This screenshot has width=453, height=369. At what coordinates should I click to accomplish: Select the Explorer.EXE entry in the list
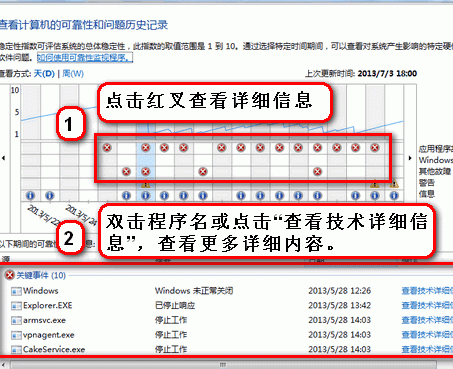48,306
